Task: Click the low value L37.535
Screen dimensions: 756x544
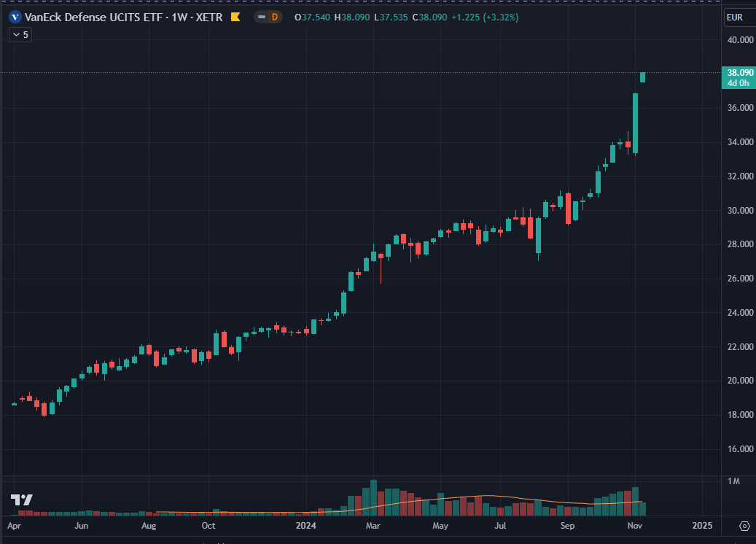Action: point(391,18)
